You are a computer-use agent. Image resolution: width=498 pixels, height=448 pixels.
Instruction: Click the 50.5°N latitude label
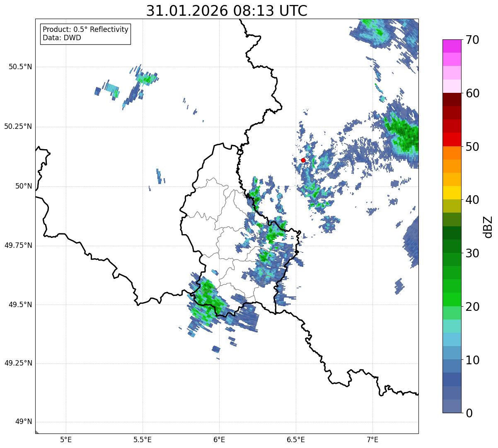[20, 67]
